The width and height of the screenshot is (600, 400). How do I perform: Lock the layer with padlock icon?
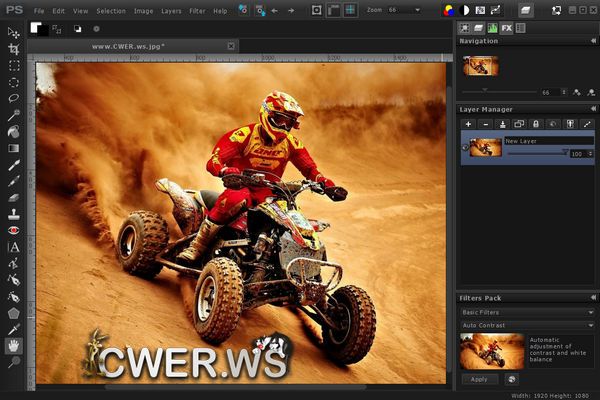(x=535, y=124)
